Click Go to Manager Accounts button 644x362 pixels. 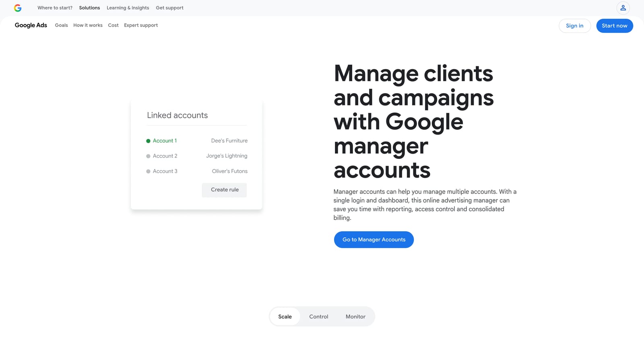374,240
